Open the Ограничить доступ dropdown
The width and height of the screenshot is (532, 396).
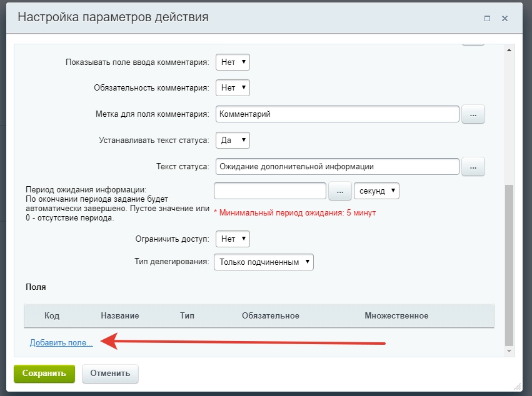[x=233, y=239]
